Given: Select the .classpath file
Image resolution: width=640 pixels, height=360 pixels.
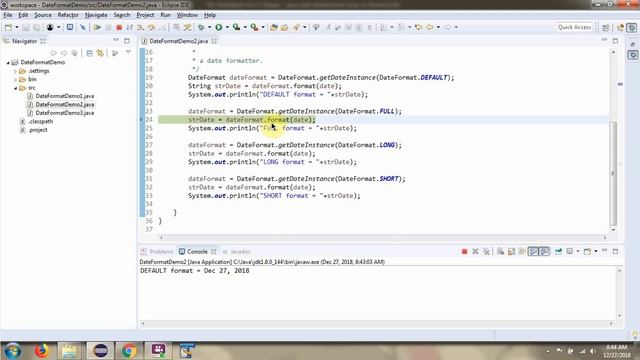Looking at the screenshot, I should click(x=40, y=122).
